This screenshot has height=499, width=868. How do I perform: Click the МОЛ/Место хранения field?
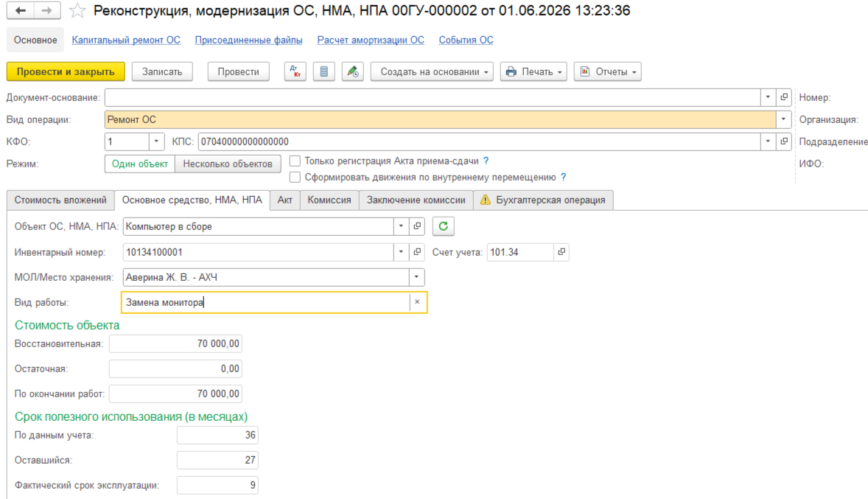coord(266,277)
